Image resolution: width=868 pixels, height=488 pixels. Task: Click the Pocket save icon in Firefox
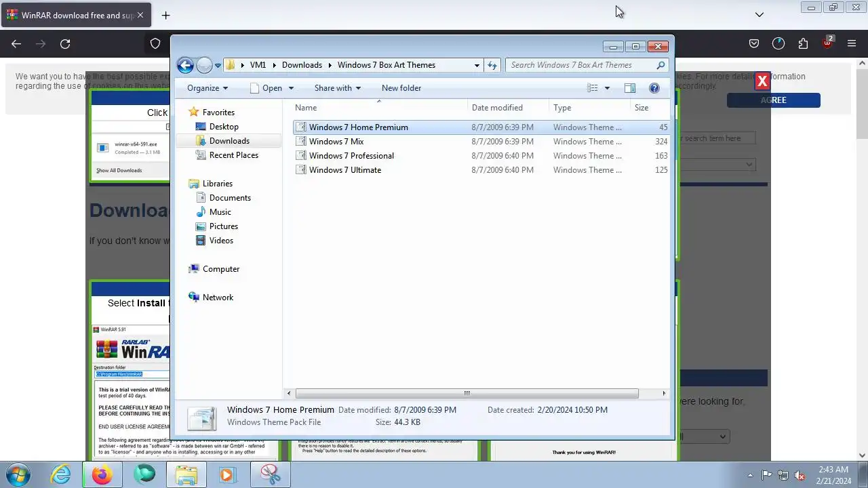(x=754, y=44)
